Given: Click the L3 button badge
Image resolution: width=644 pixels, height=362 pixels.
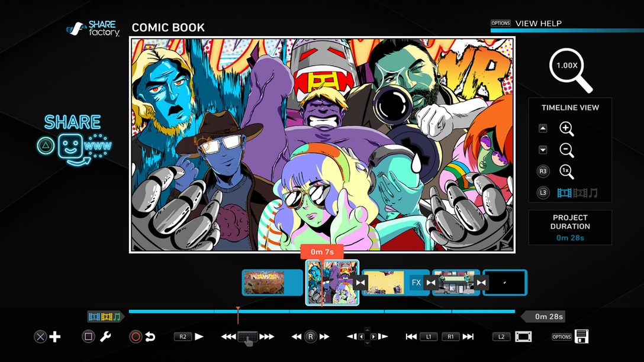Looking at the screenshot, I should 543,192.
